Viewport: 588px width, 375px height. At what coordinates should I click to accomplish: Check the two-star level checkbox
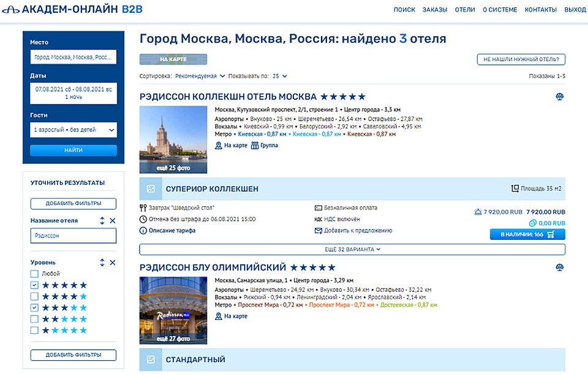click(x=34, y=319)
